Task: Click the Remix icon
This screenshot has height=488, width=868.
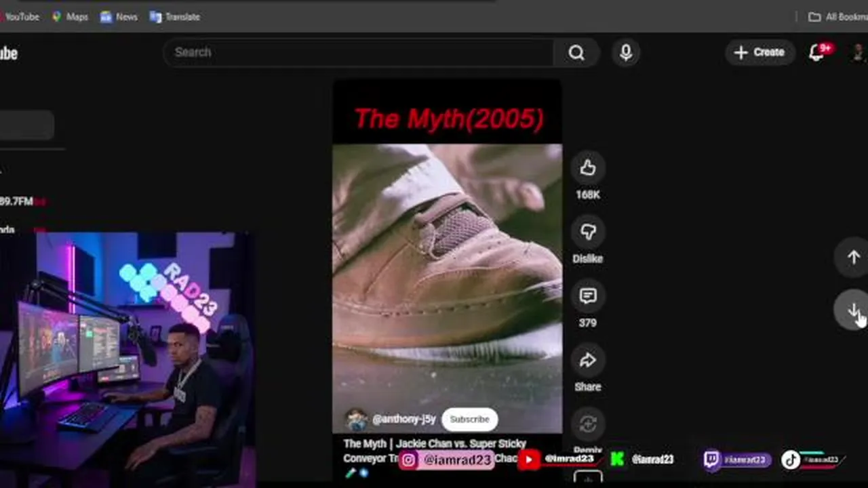Action: (x=588, y=424)
